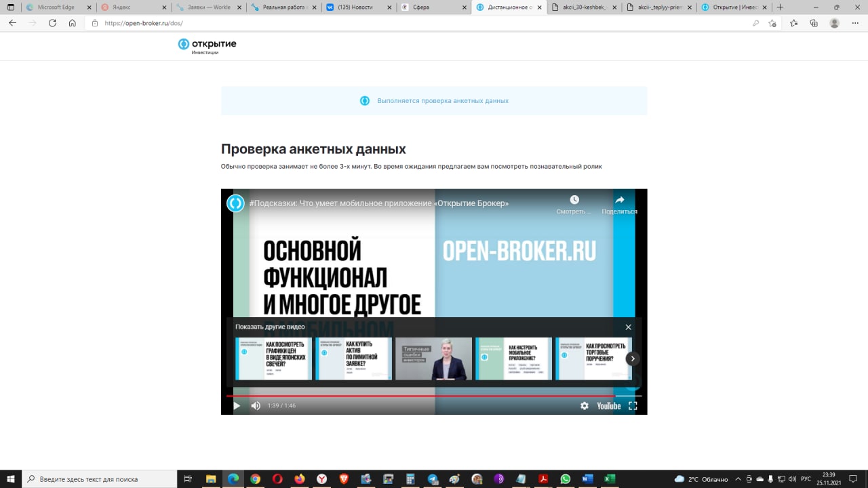The width and height of the screenshot is (868, 488).
Task: Open a new browser tab
Action: (x=780, y=7)
